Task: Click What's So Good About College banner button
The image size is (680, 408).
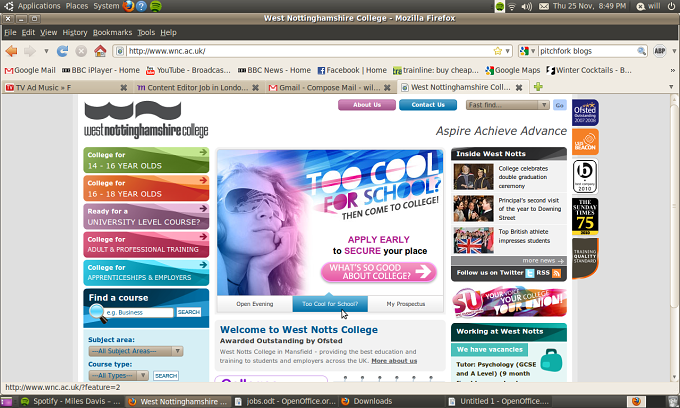Action: (x=379, y=272)
